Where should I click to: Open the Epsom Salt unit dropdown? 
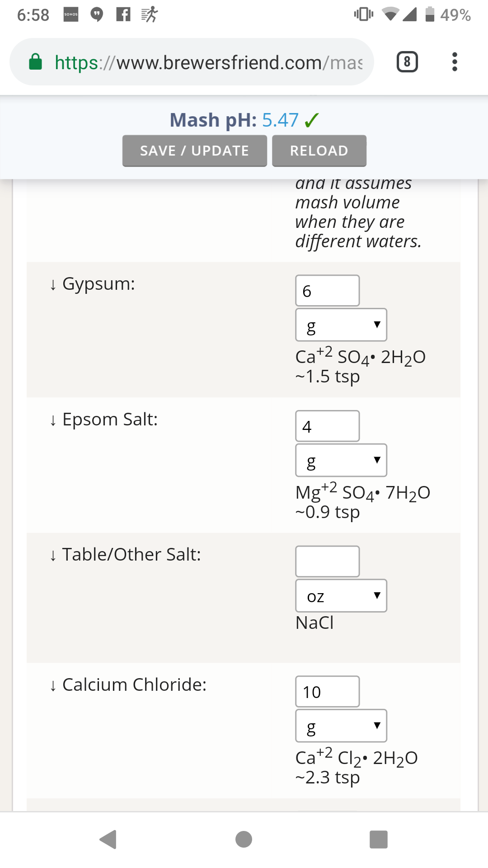point(341,460)
